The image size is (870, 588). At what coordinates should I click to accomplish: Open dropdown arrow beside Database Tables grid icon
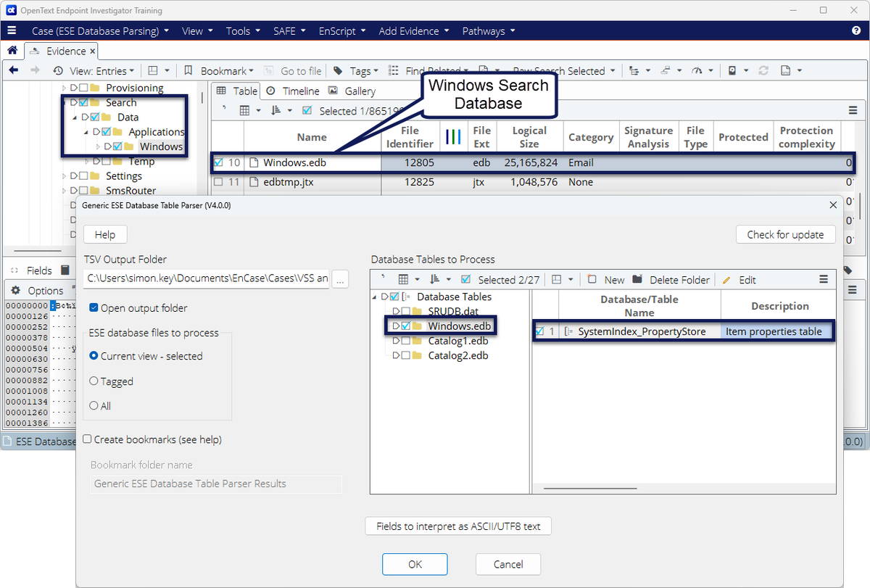coord(418,279)
